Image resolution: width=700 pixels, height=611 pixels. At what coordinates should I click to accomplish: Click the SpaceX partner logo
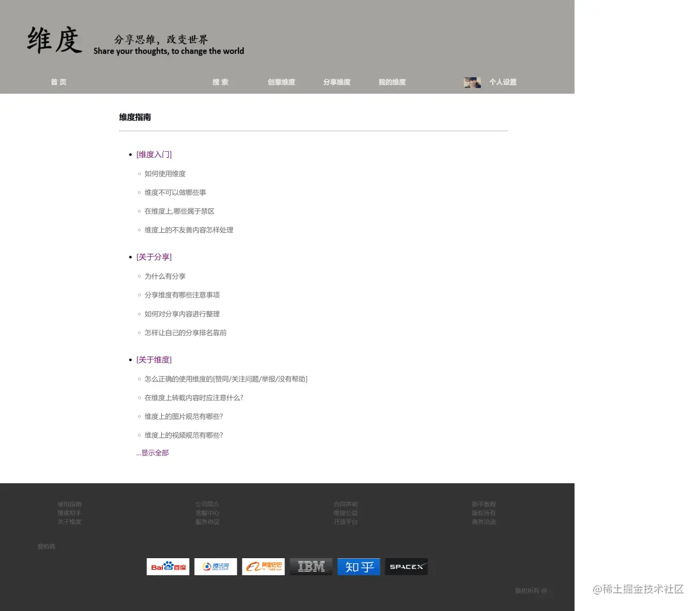(406, 566)
